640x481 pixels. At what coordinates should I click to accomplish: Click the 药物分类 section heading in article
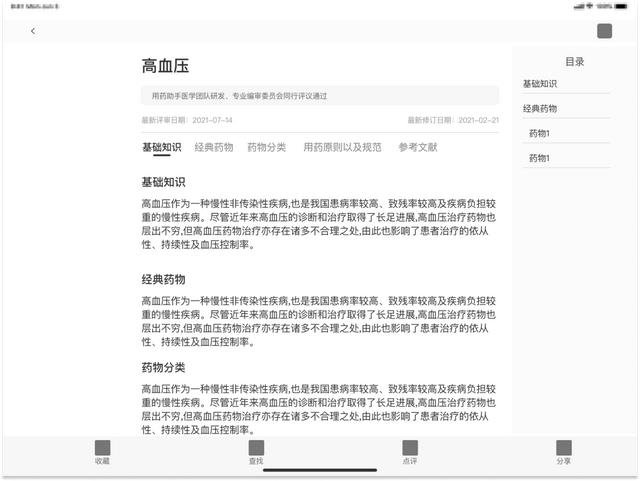click(163, 367)
